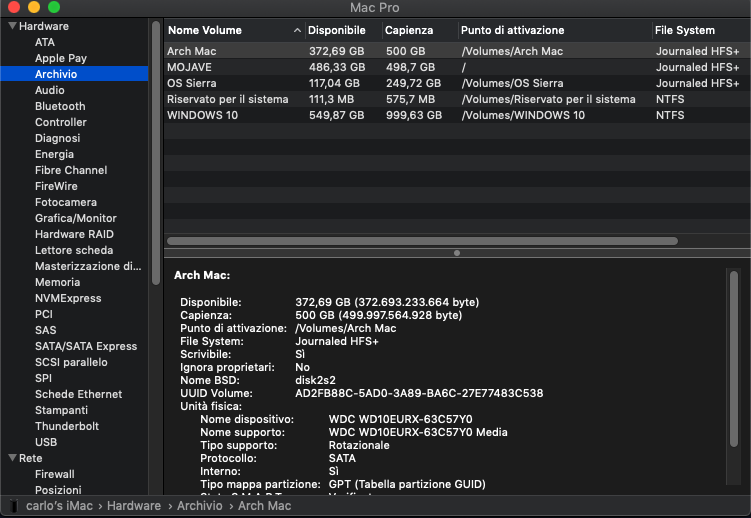Select Controller in the sidebar
Viewport: 751px width, 518px height.
point(60,122)
